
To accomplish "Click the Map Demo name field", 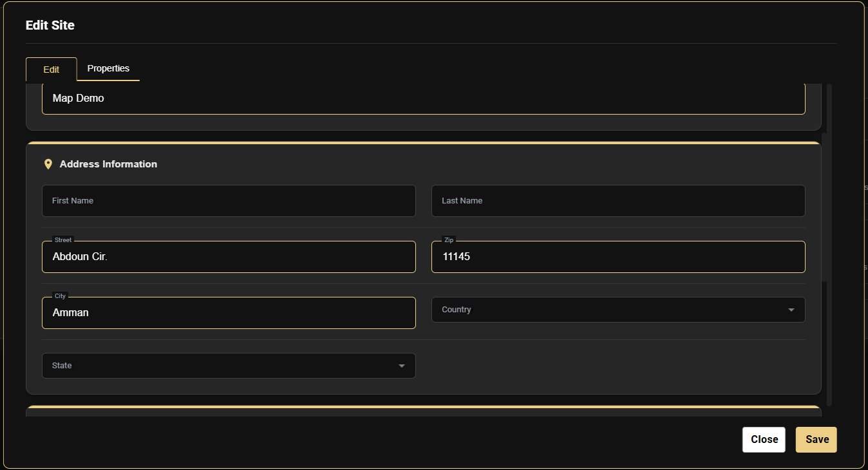I will [423, 99].
